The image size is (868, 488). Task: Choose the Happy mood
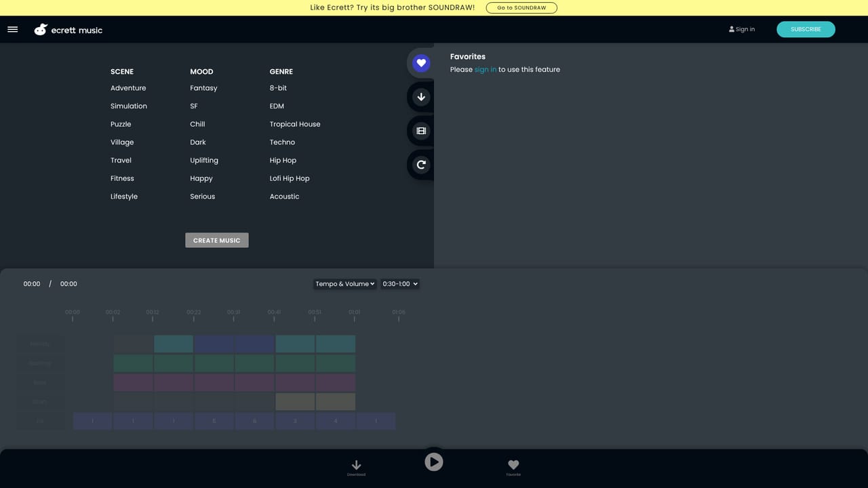(x=201, y=178)
